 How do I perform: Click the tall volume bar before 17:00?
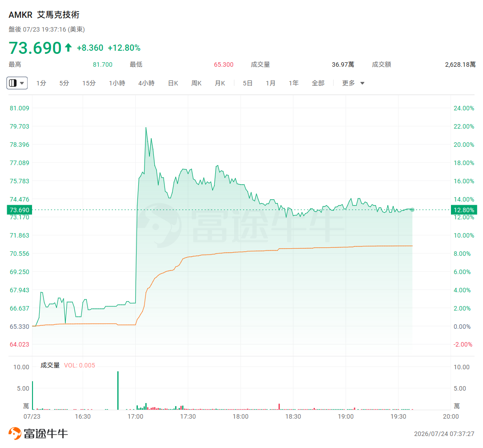tap(118, 390)
